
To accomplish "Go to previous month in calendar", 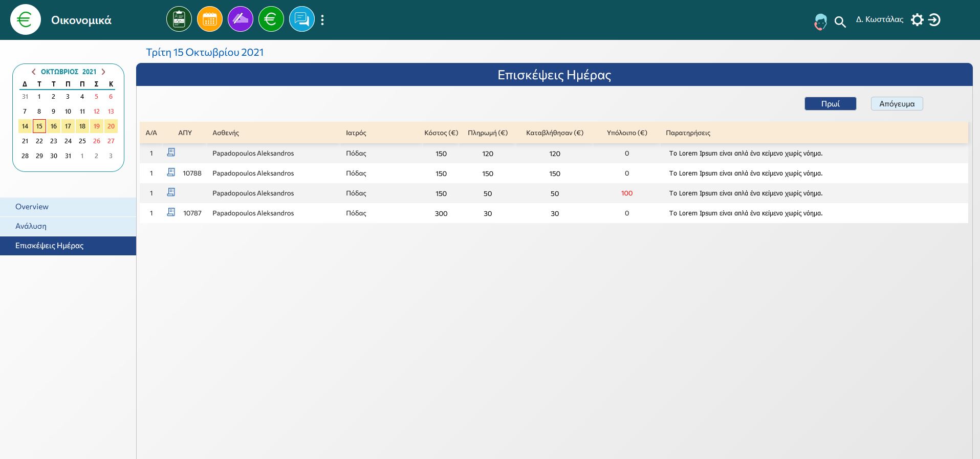I will coord(34,72).
